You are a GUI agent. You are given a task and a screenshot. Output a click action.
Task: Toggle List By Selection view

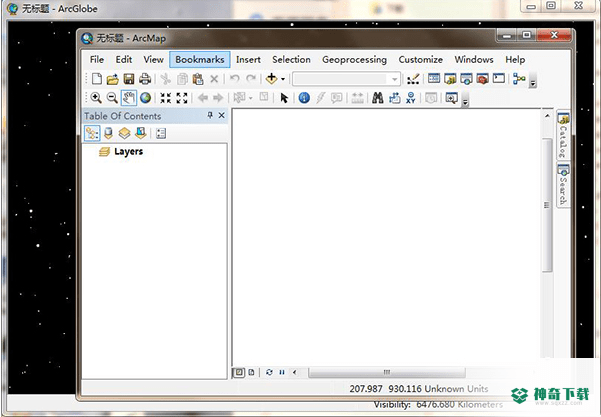click(141, 133)
